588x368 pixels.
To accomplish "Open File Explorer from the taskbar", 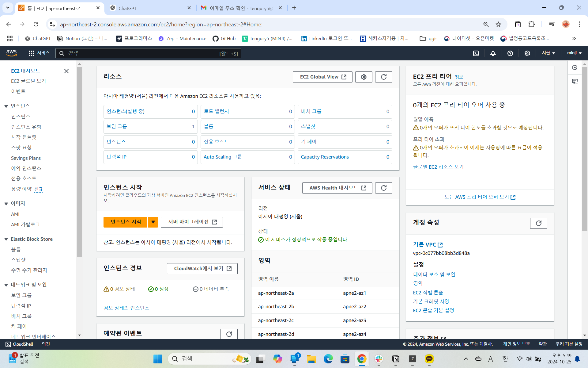I will coord(311,359).
